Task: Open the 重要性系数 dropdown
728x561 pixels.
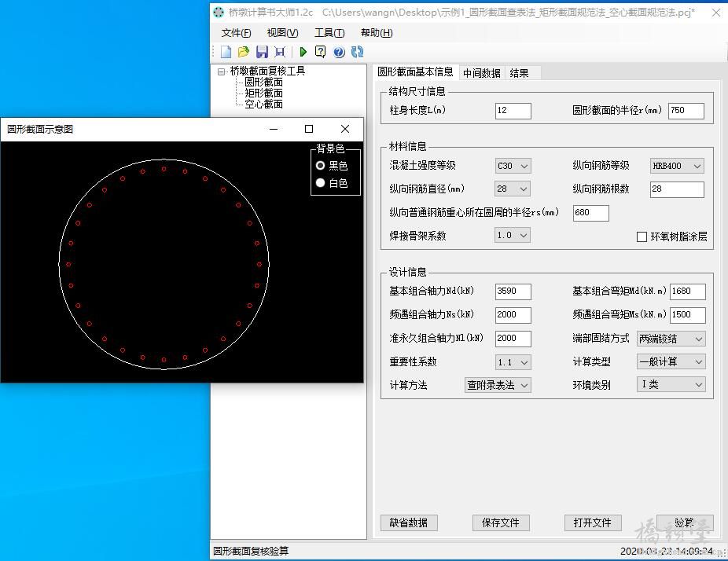Action: coord(513,362)
